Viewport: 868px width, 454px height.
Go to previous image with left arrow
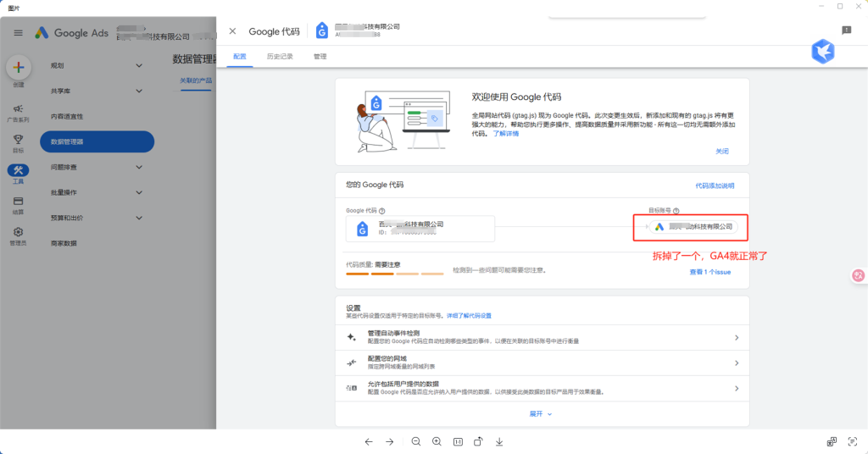[x=369, y=442]
